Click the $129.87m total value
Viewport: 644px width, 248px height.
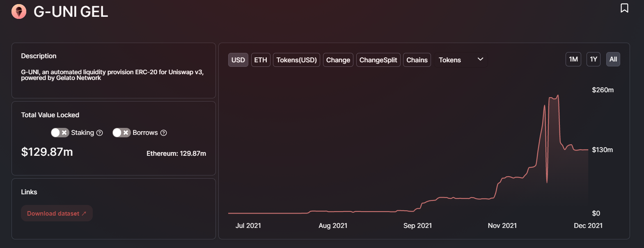pyautogui.click(x=47, y=152)
